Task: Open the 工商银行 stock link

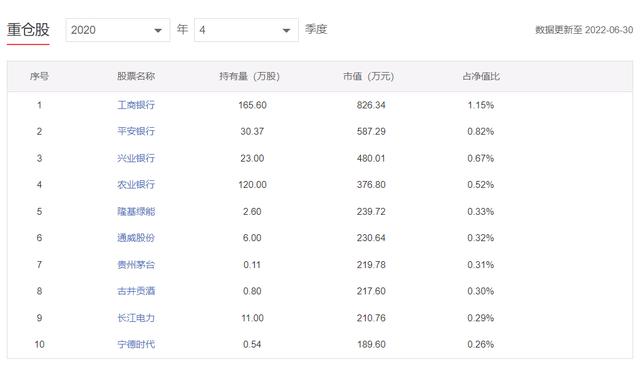Action: (x=136, y=105)
